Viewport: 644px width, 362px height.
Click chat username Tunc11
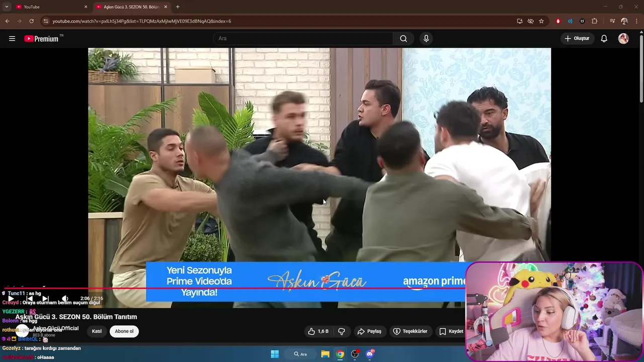point(16,294)
